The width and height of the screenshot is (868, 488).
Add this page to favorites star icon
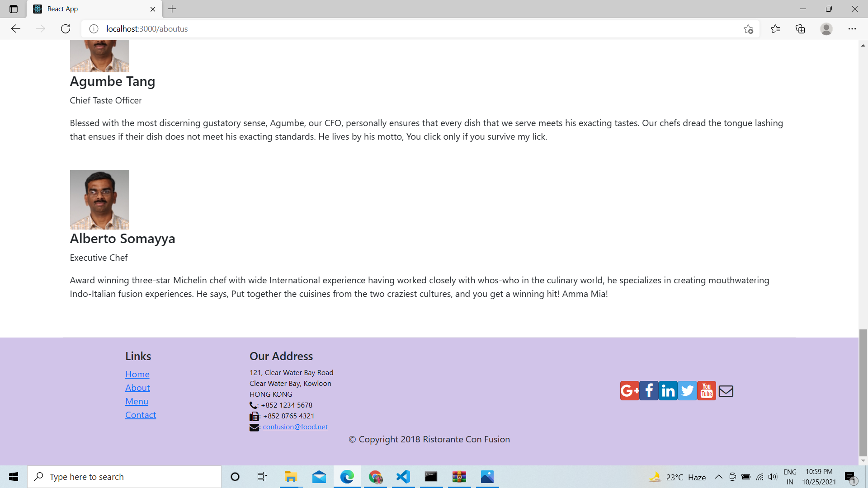[748, 29]
